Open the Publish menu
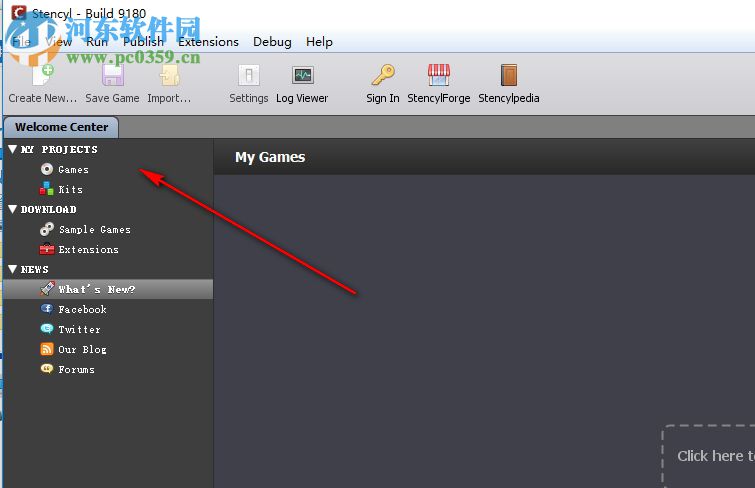Screen dimensions: 755x488 pyautogui.click(x=143, y=42)
